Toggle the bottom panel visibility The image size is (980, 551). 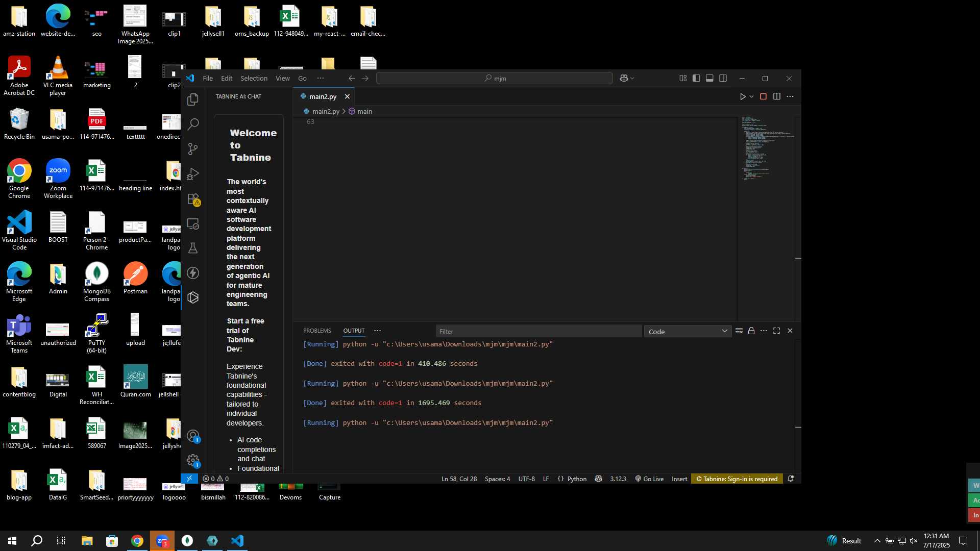point(709,78)
